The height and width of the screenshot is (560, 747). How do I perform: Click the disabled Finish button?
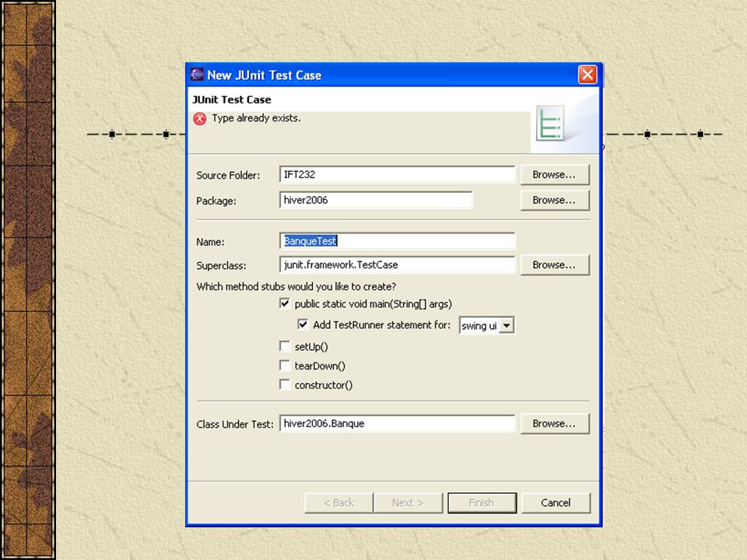(x=482, y=503)
